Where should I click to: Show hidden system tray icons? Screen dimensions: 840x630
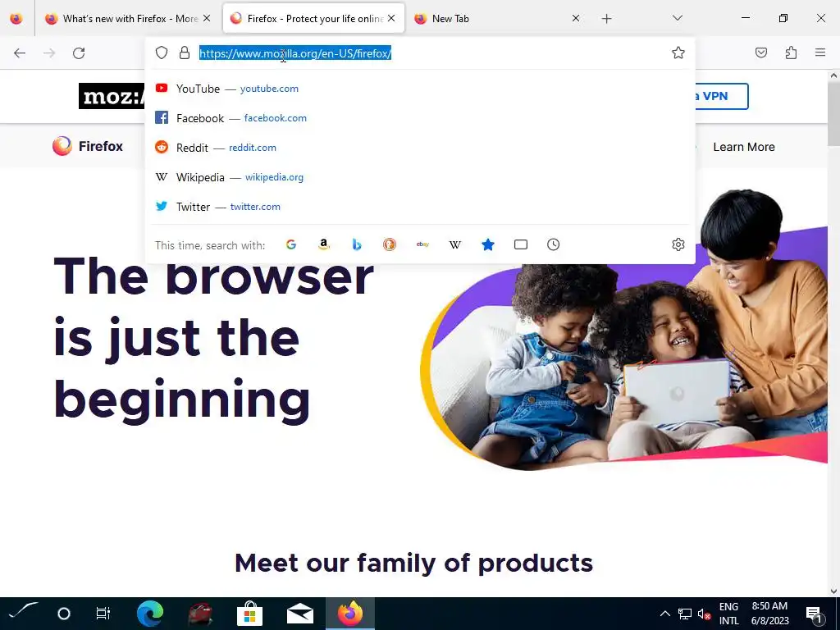(x=664, y=614)
